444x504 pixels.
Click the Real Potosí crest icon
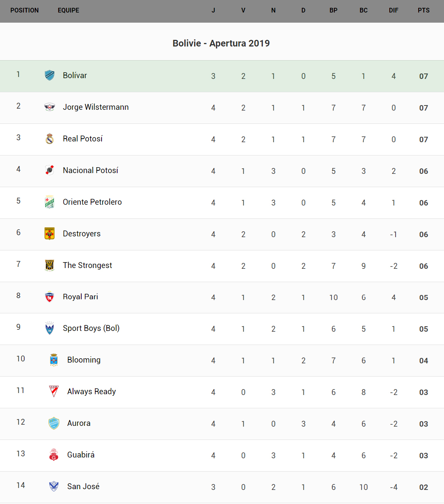50,139
